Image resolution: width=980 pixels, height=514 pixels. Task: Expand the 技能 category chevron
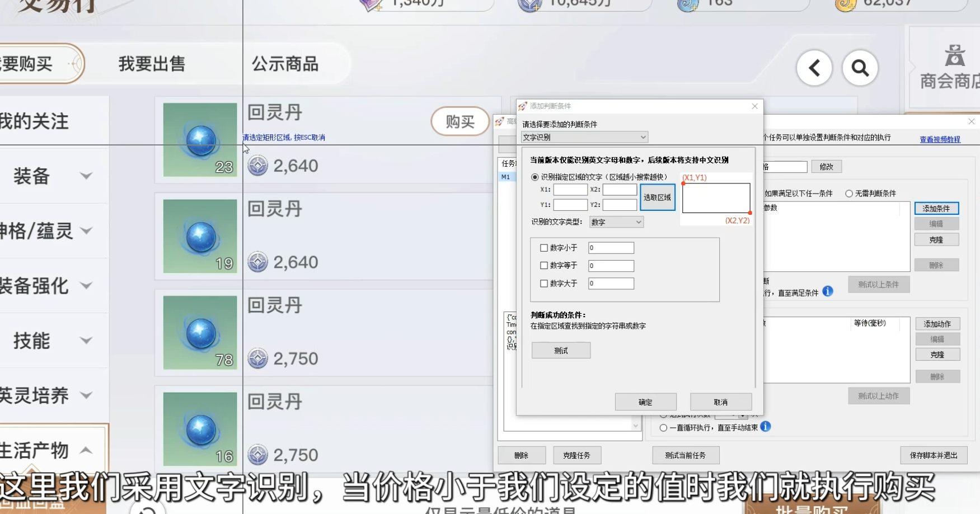[x=86, y=341]
